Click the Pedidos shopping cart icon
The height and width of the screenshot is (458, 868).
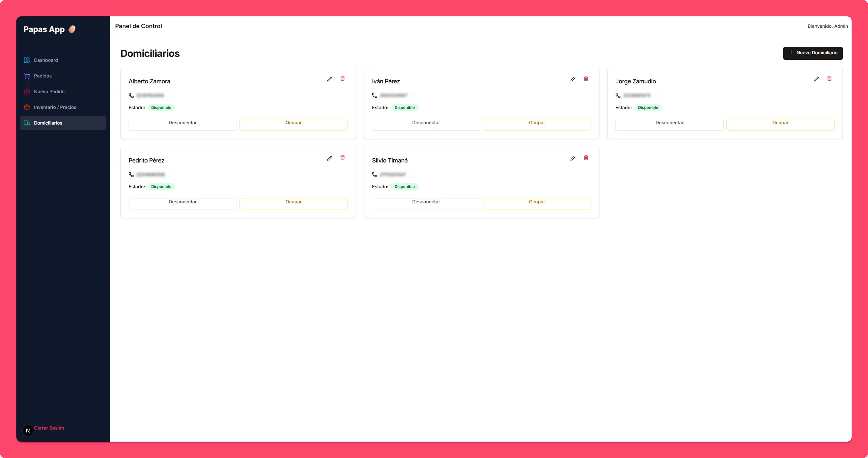(x=27, y=76)
